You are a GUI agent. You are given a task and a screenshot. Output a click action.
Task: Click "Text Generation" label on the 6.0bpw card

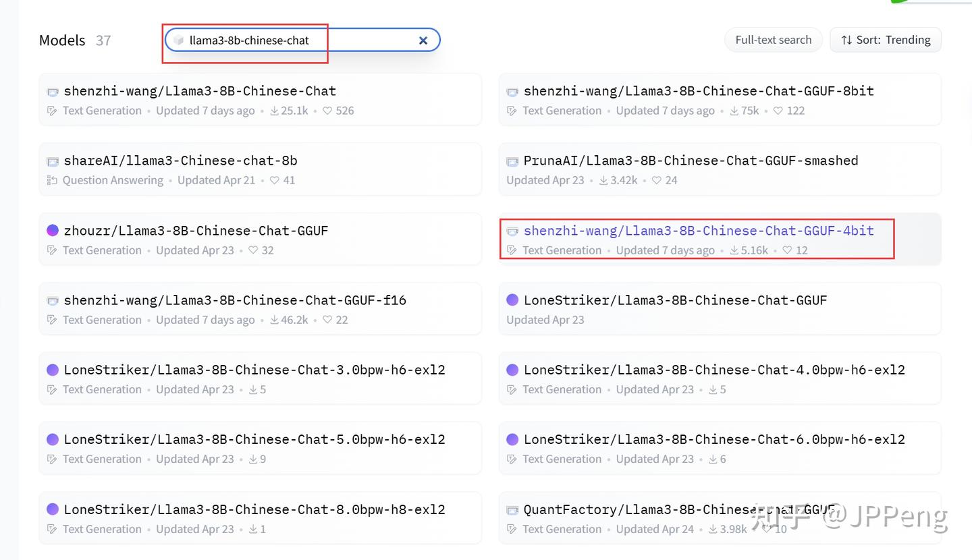tap(562, 459)
